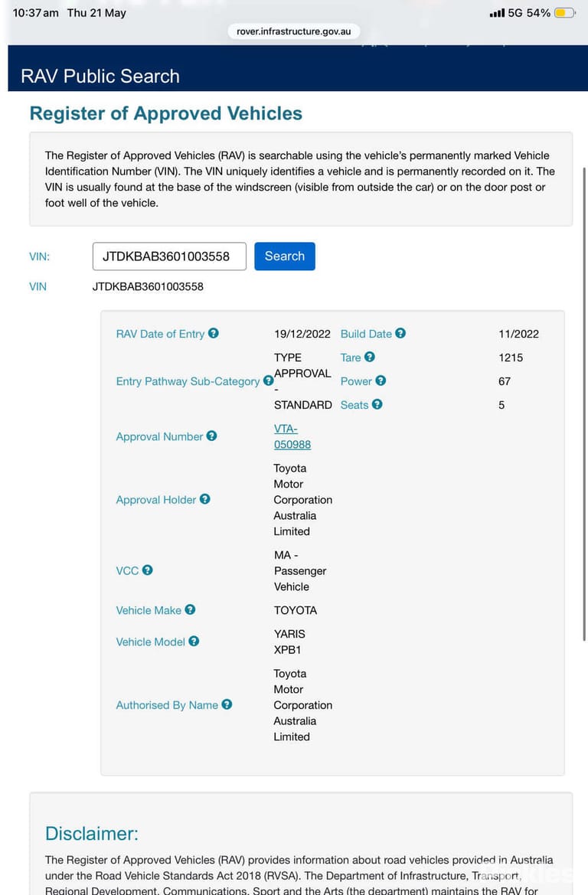This screenshot has height=895, width=588.
Task: Open Vehicle Model help icon
Action: [x=194, y=642]
